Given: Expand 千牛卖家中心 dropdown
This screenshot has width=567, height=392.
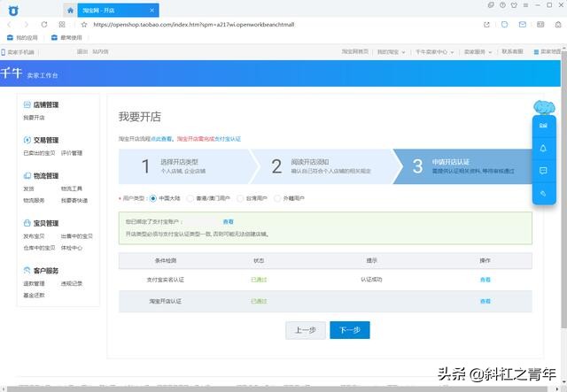Looking at the screenshot, I should pos(434,52).
